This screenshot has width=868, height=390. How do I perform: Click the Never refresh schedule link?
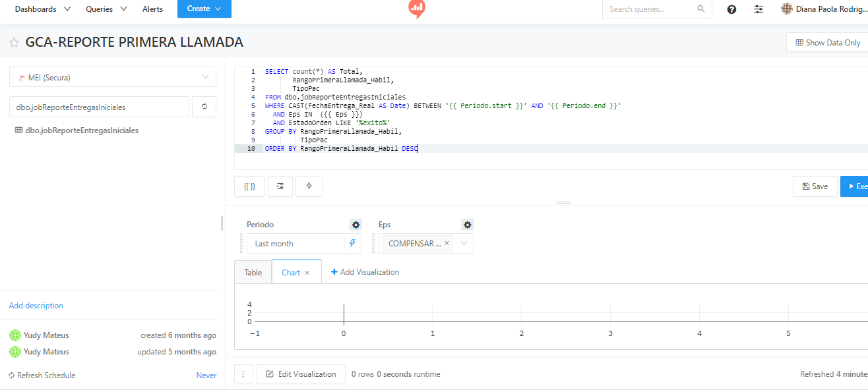coord(206,376)
